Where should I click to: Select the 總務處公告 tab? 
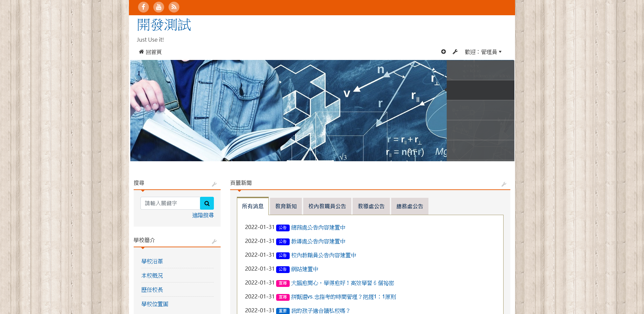(409, 206)
